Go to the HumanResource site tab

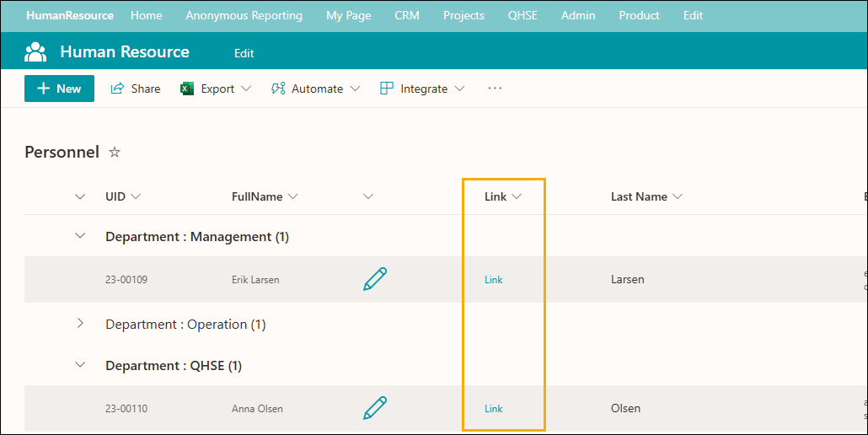tap(70, 15)
